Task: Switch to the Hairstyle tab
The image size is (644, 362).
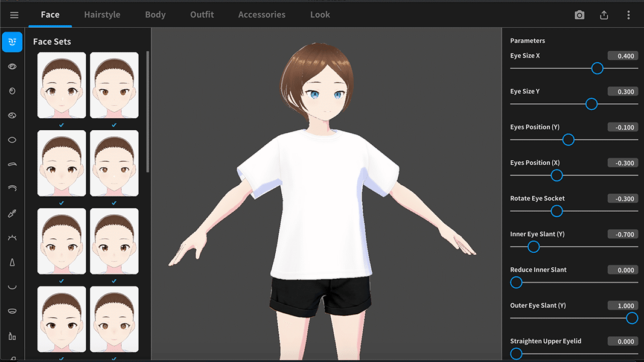Action: tap(102, 14)
